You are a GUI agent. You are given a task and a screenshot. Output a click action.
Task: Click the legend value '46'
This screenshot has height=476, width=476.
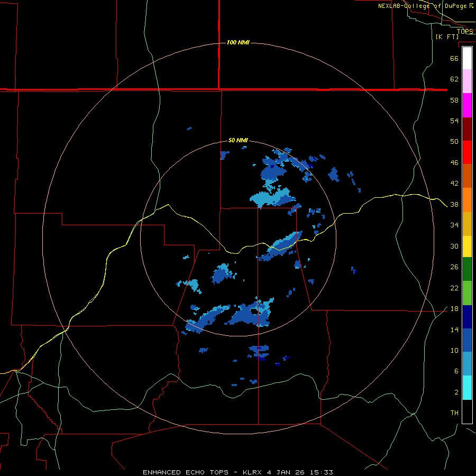[454, 163]
